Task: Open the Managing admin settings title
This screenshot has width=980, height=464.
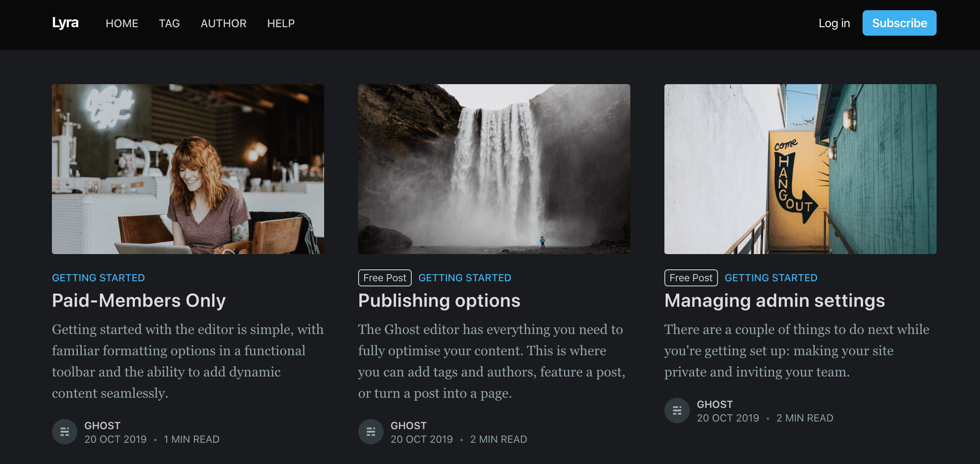Action: 774,301
